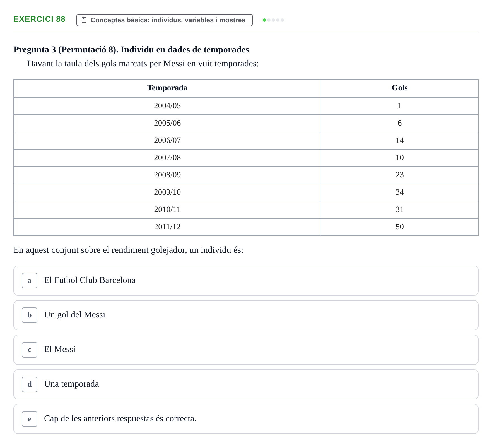
Task: Click the goals value 14
Action: 400,140
